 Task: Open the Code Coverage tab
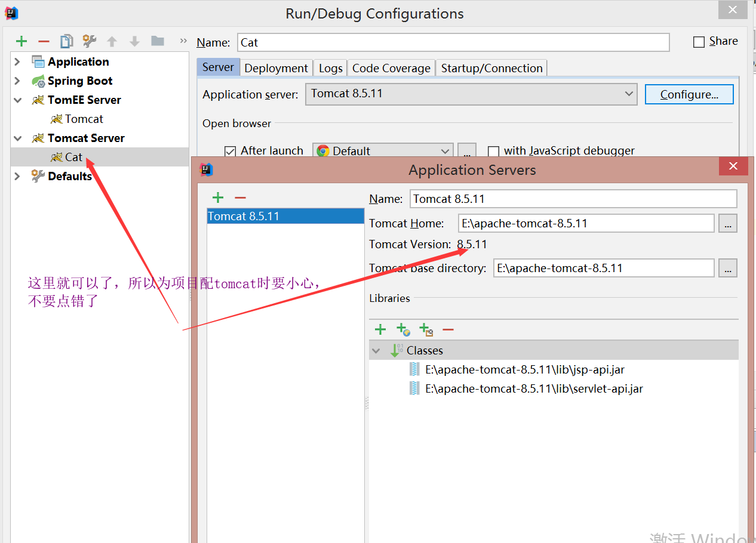tap(391, 67)
